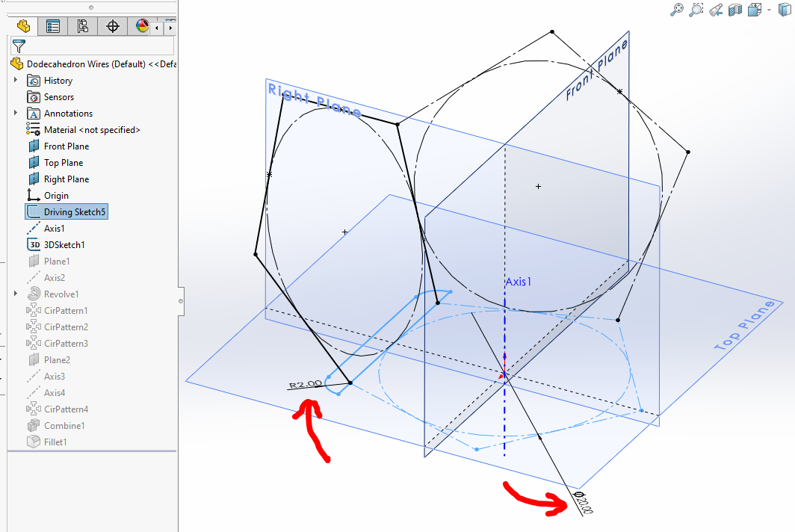The width and height of the screenshot is (795, 532).
Task: Open the View Orientation dropdown arrow
Action: point(769,10)
